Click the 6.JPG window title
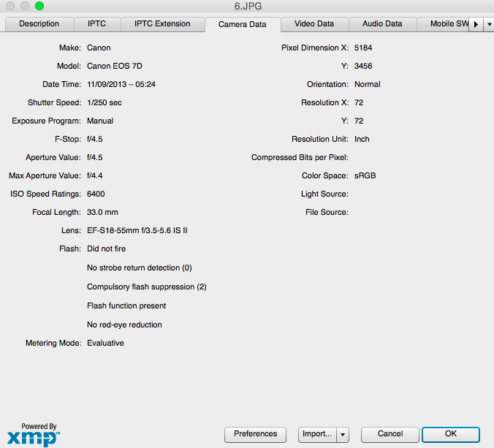 248,6
